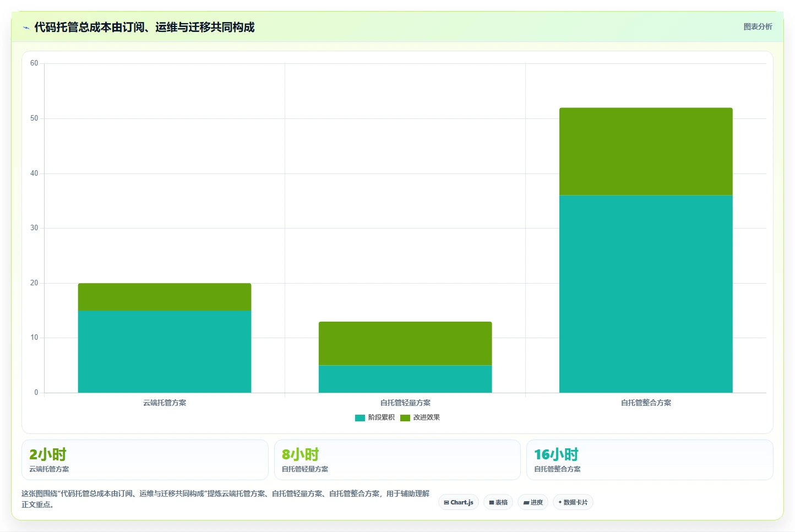Click the x-axis label 云端托管方案
Image resolution: width=795 pixels, height=532 pixels.
coord(165,403)
